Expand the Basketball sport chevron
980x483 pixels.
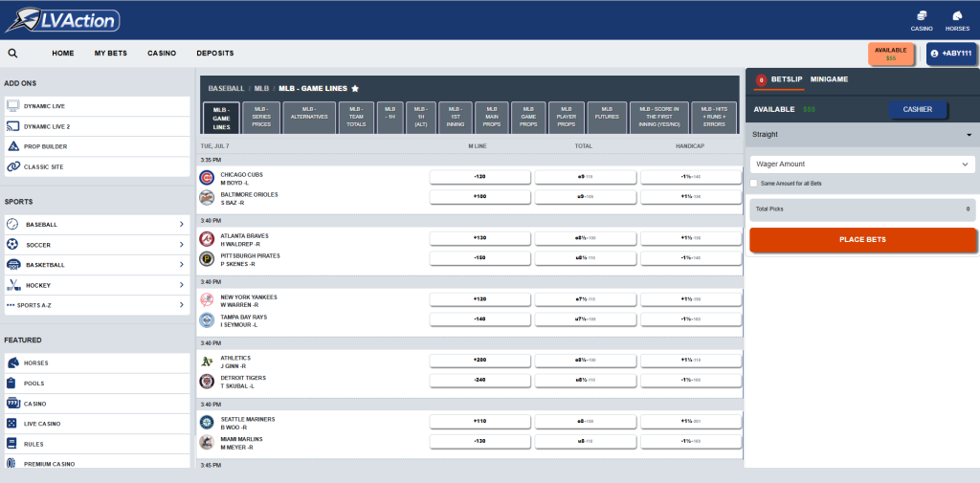(181, 265)
